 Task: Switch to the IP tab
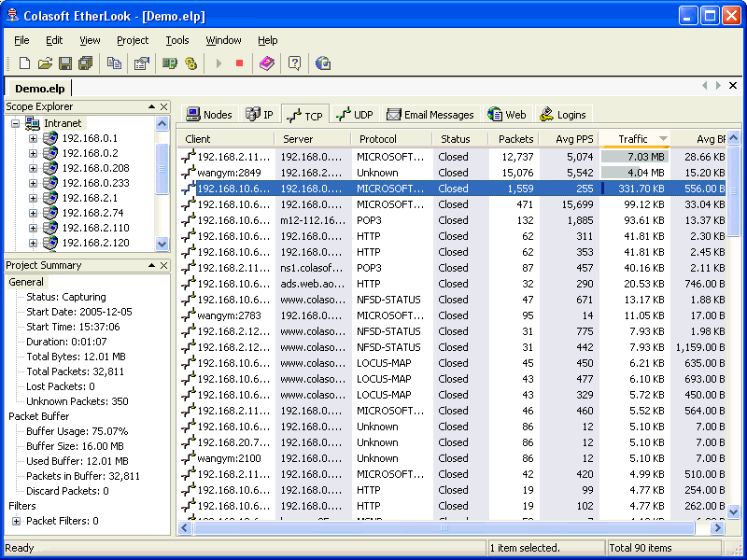pyautogui.click(x=260, y=114)
